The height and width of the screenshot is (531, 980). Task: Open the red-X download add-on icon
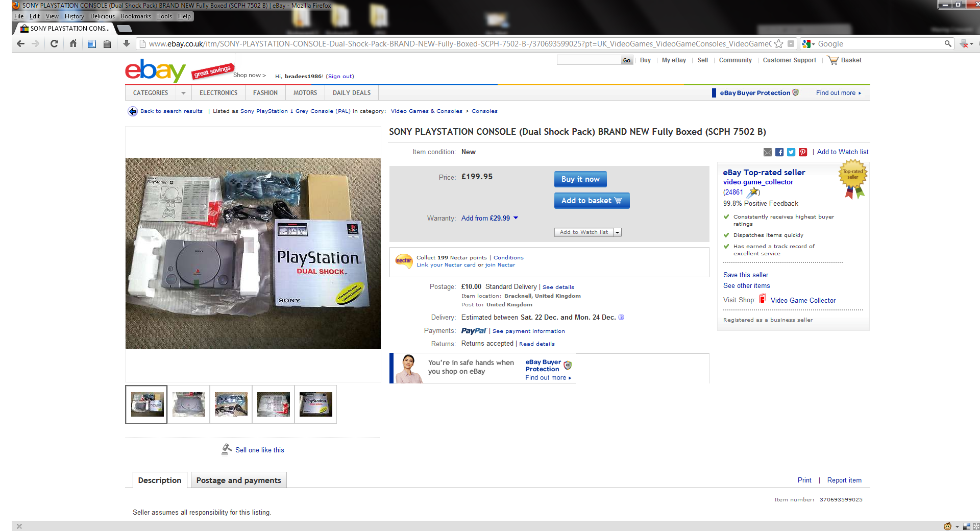pyautogui.click(x=965, y=44)
